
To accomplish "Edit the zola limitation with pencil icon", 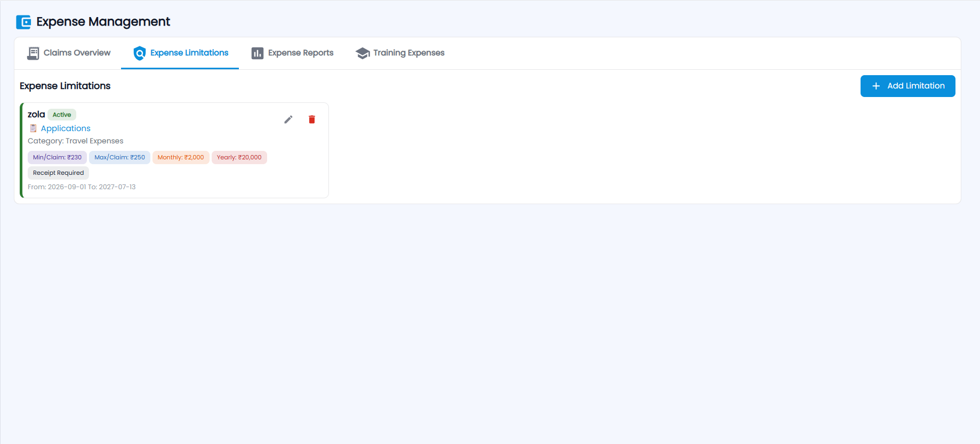I will click(x=288, y=119).
